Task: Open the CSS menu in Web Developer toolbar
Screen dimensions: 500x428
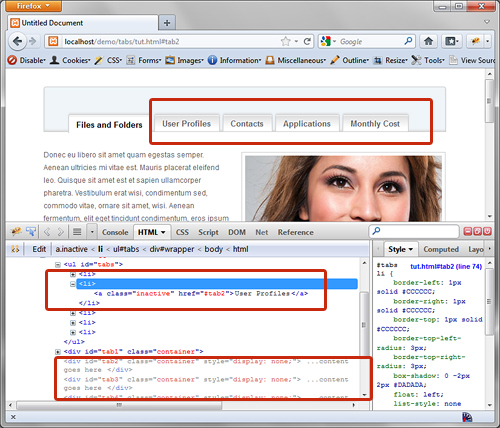Action: click(108, 60)
